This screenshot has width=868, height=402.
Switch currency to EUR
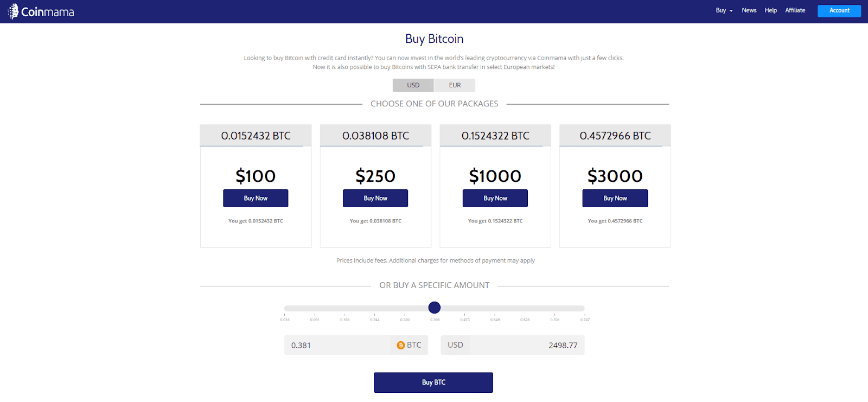[x=455, y=85]
